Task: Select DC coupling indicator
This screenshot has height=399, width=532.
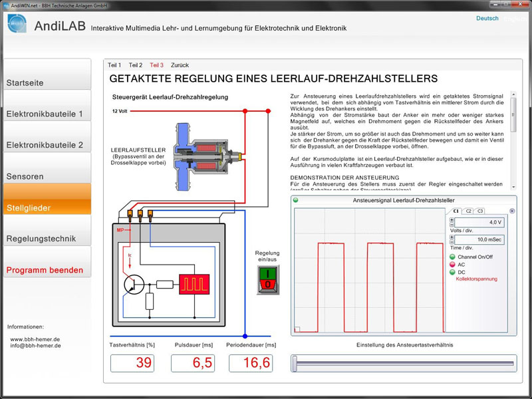Action: pyautogui.click(x=452, y=272)
